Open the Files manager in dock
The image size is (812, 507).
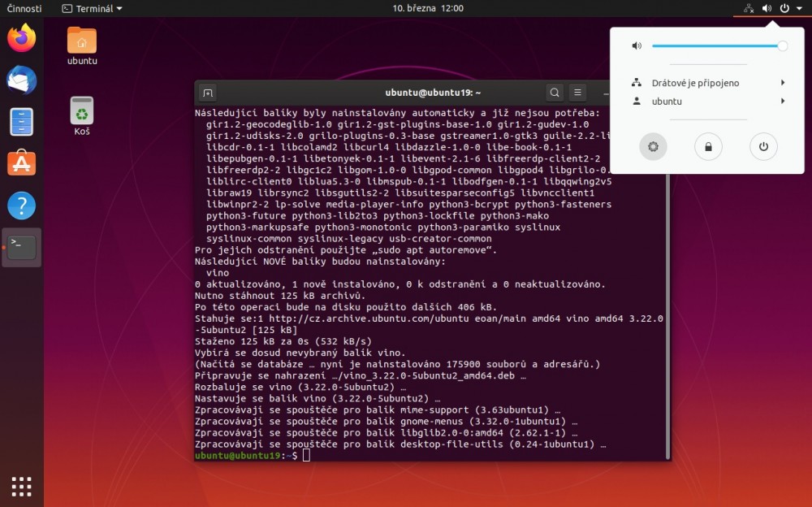[22, 122]
